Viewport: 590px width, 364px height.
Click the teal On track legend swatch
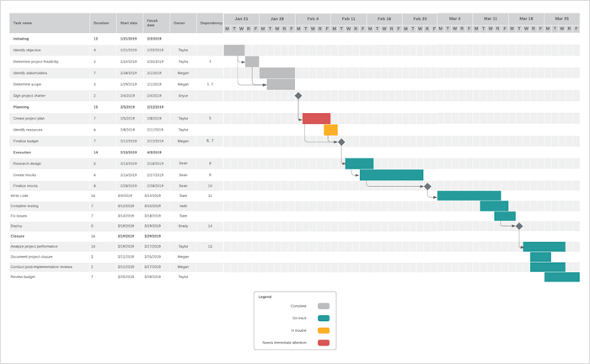(x=324, y=318)
